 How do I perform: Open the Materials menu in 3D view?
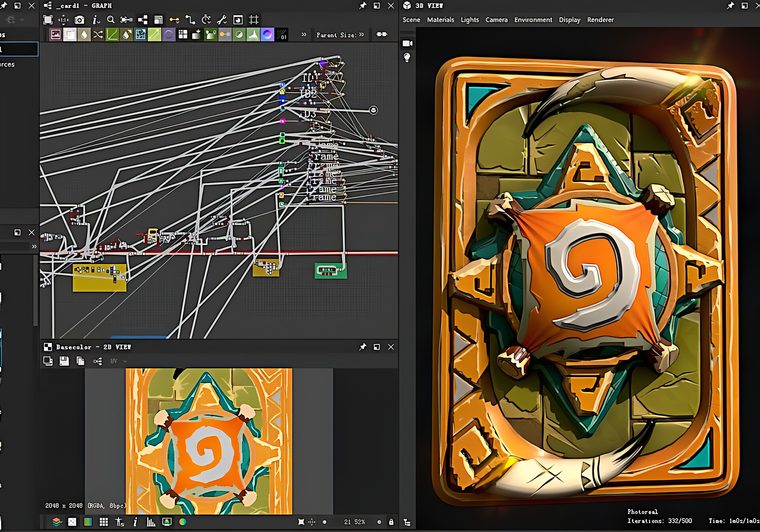point(441,20)
